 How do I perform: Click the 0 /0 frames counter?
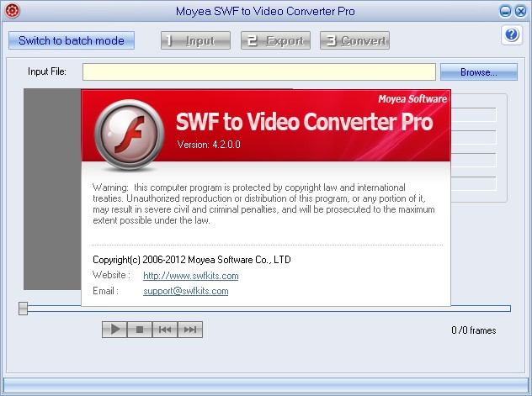(x=474, y=330)
